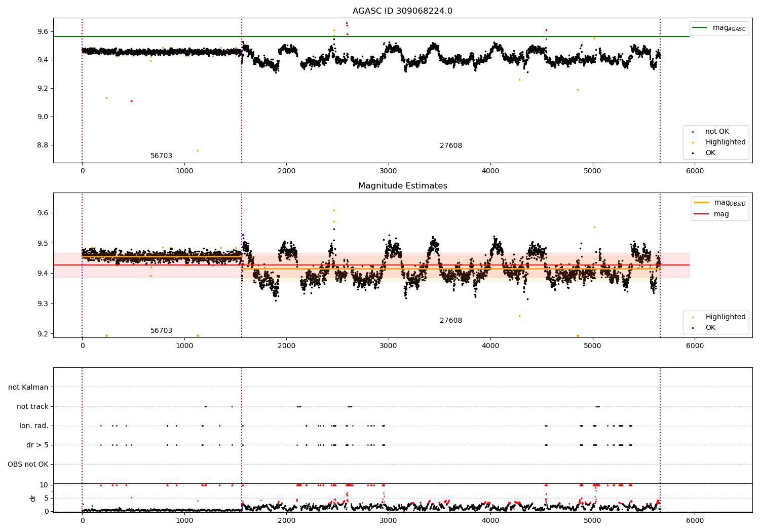Select the green mag AGASC legend entry

(x=719, y=28)
